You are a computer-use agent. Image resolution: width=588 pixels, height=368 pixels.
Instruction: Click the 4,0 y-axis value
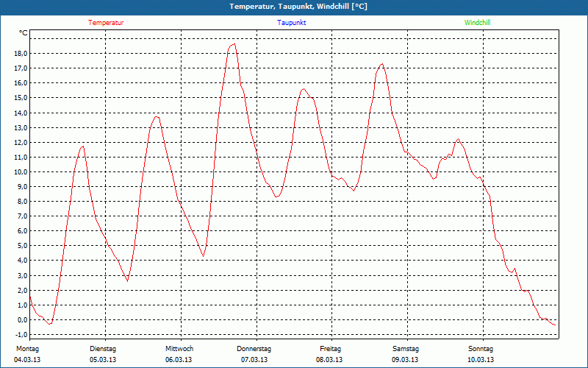point(22,261)
